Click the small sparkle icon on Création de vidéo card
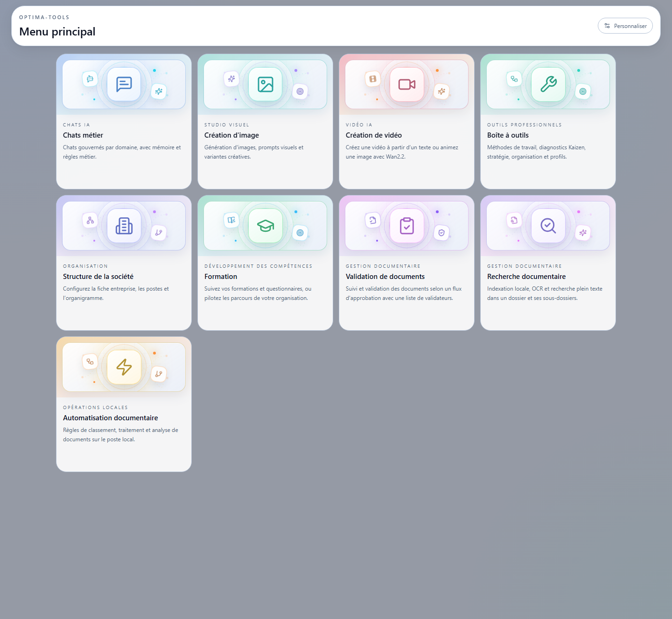Screen dimensions: 672x619 coord(441,91)
